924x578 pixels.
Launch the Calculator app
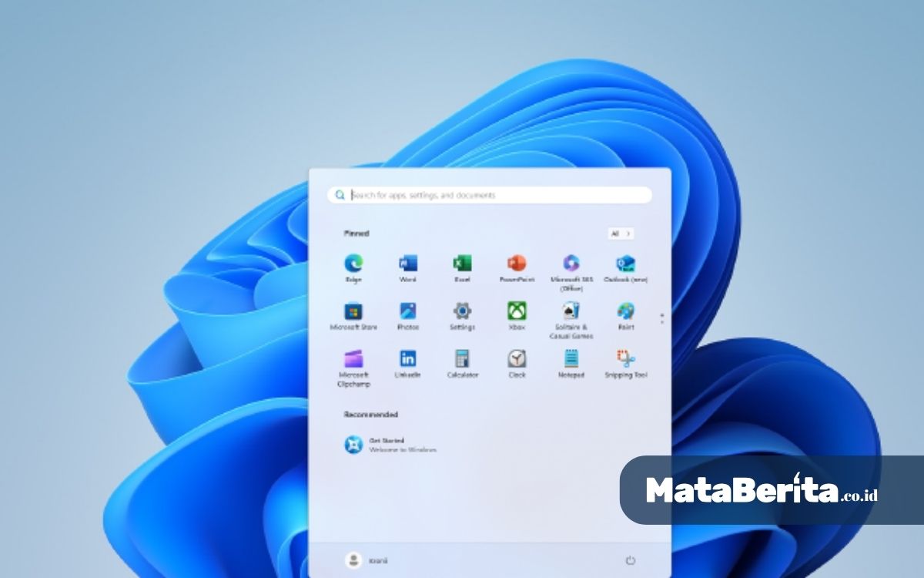[462, 360]
